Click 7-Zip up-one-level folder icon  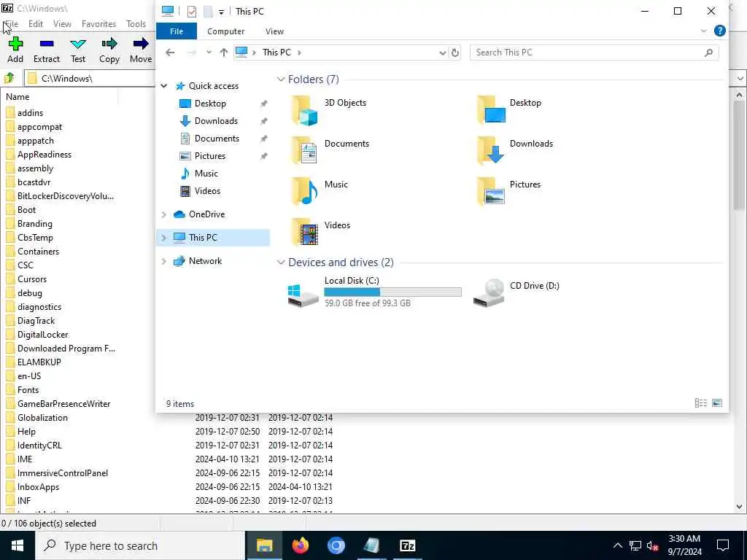tap(9, 77)
